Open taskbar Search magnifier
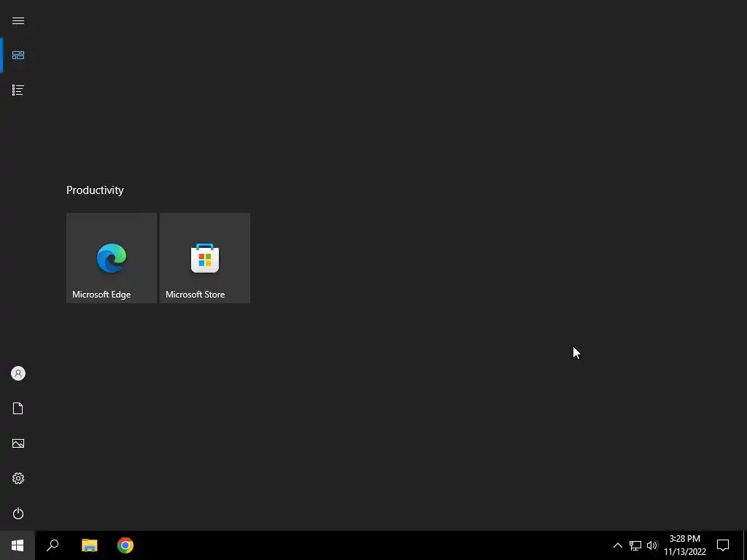The height and width of the screenshot is (560, 747). pyautogui.click(x=53, y=545)
